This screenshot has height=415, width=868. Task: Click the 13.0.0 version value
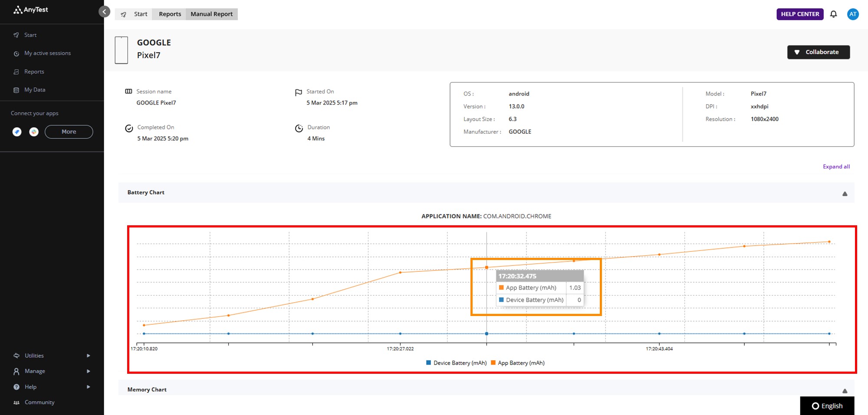pos(516,106)
